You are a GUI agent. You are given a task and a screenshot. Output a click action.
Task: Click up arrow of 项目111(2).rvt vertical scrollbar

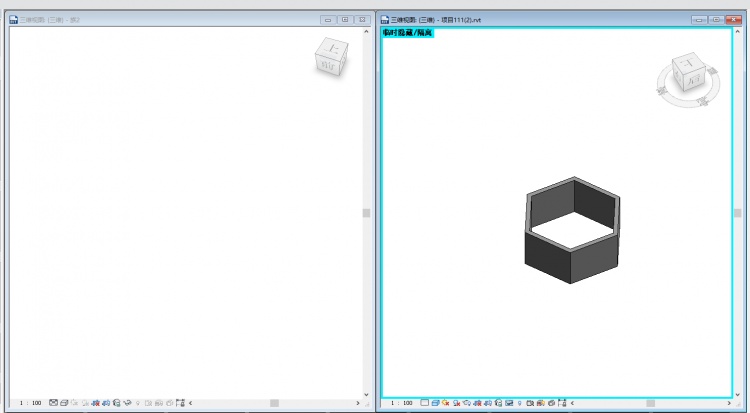coord(738,32)
